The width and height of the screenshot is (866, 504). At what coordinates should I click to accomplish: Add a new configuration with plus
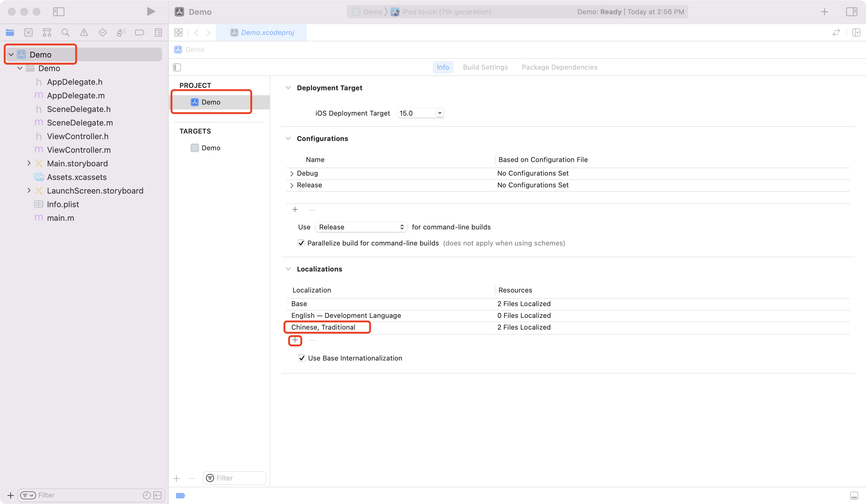(x=295, y=210)
